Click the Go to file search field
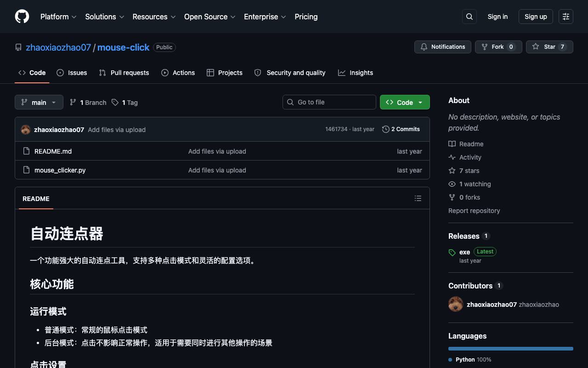Viewport: 588px width, 368px height. [x=329, y=102]
